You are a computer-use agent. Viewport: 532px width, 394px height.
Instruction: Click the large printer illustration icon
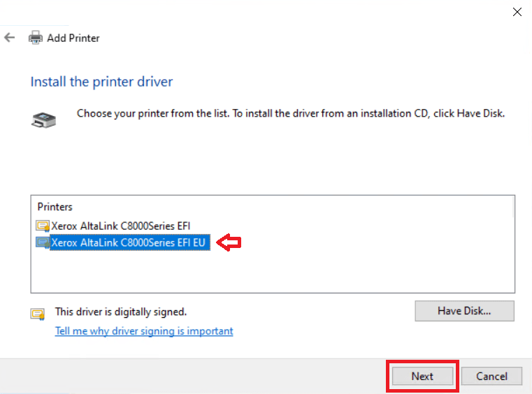point(44,120)
